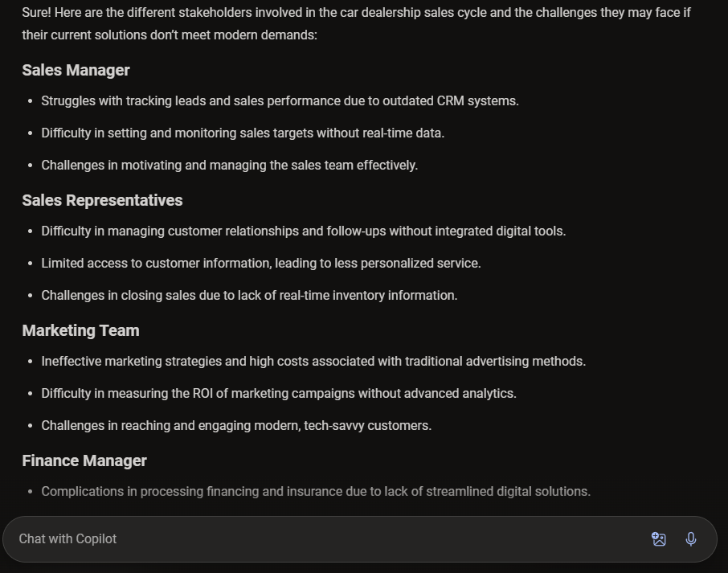
Task: Select the Sales Representatives heading
Action: pos(102,200)
